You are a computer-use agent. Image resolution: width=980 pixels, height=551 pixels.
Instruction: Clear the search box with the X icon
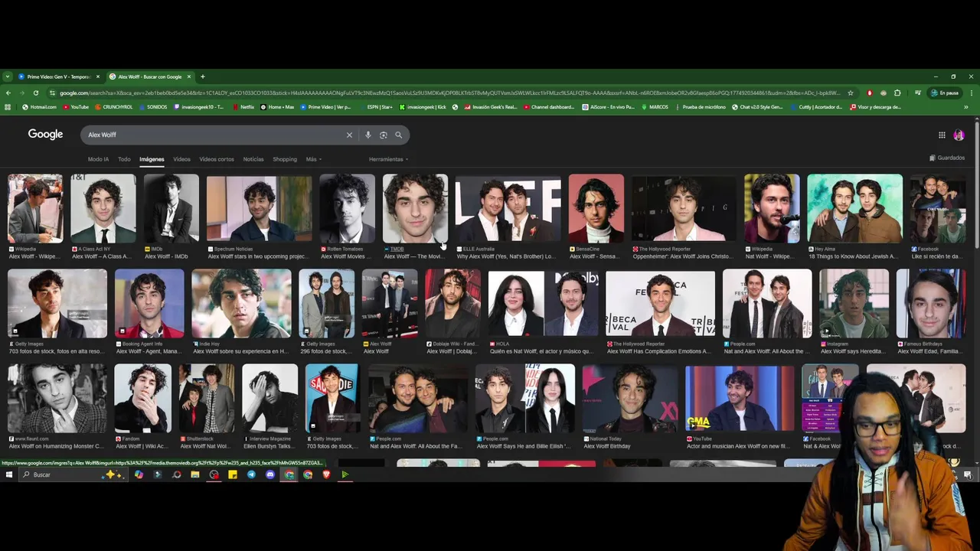tap(349, 135)
